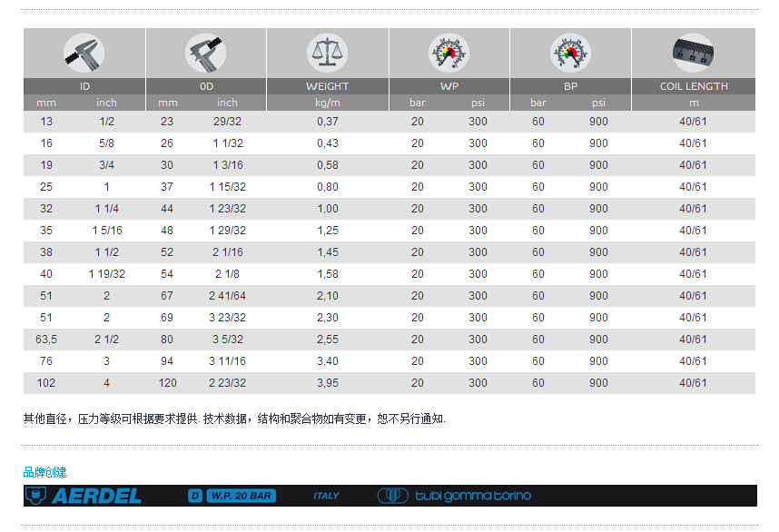Select the 1 19/32 inch ID cell
The height and width of the screenshot is (532, 779).
click(x=106, y=274)
